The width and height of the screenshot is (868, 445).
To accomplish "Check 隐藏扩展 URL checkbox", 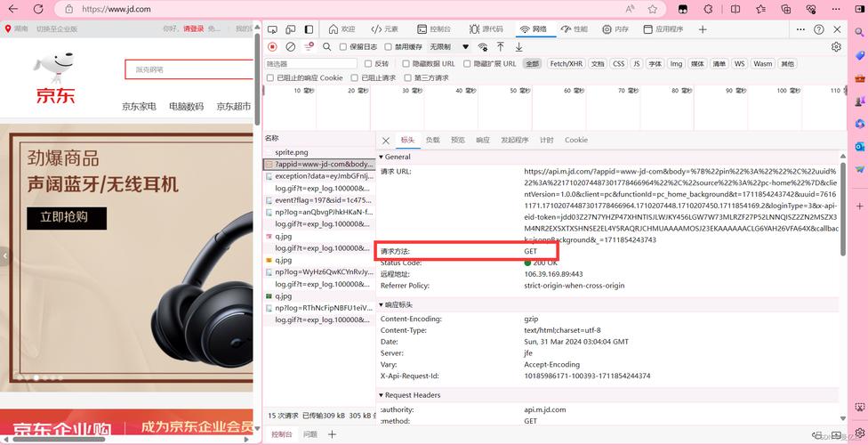I will 467,64.
